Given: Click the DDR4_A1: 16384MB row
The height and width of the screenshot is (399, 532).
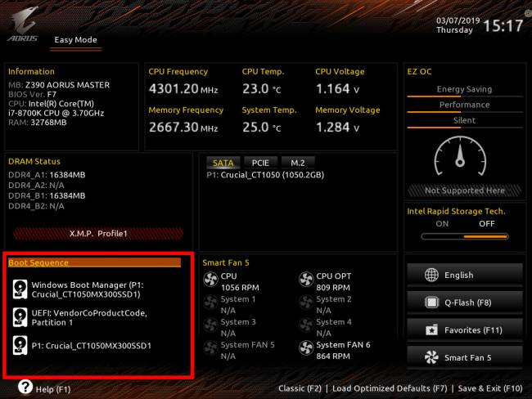Looking at the screenshot, I should (47, 175).
